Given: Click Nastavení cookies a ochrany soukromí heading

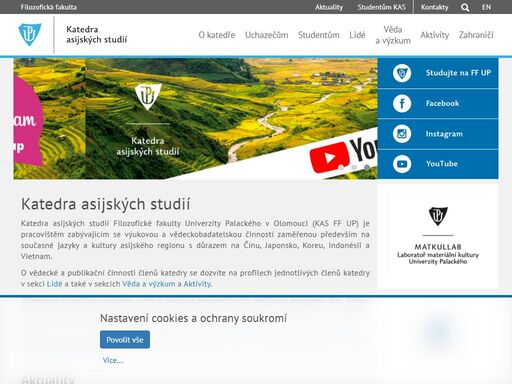Looking at the screenshot, I should coord(193,318).
